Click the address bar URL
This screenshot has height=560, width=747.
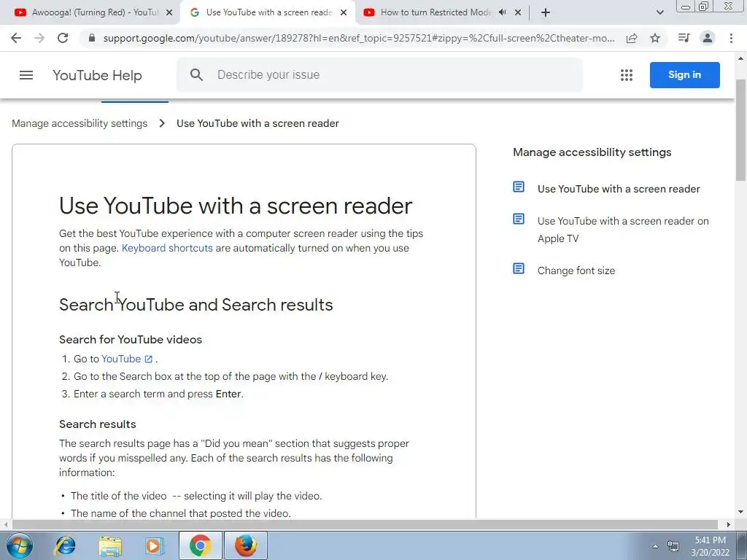click(358, 38)
